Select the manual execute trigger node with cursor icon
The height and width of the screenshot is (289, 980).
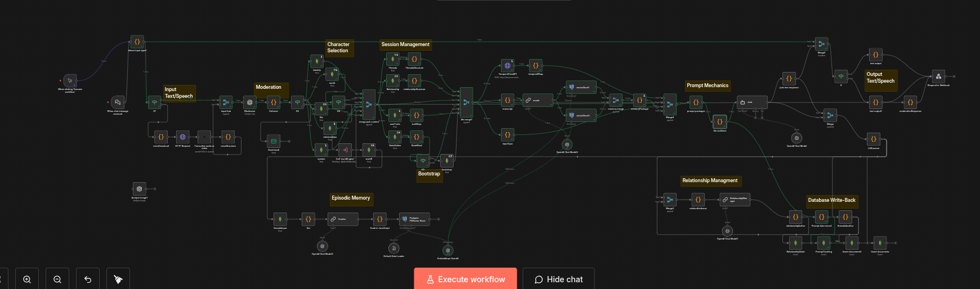point(70,80)
